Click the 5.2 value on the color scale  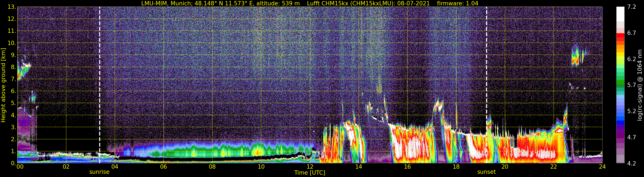(x=632, y=111)
